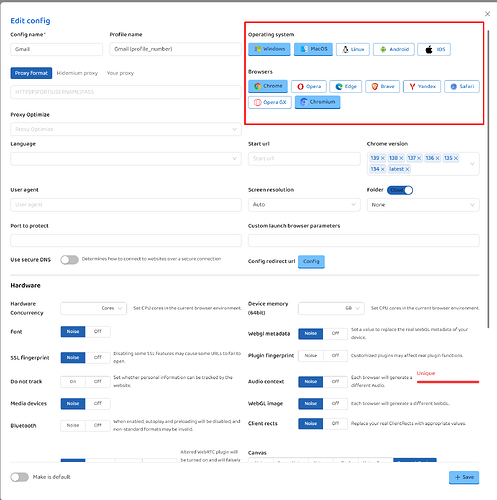Remove version 139 tag from Chrome version
497x500 pixels.
(x=383, y=158)
